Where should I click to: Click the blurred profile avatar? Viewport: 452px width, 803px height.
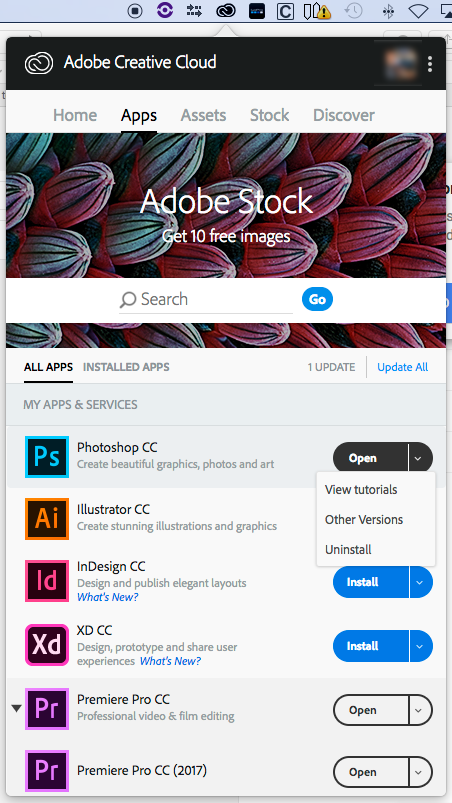[x=402, y=64]
